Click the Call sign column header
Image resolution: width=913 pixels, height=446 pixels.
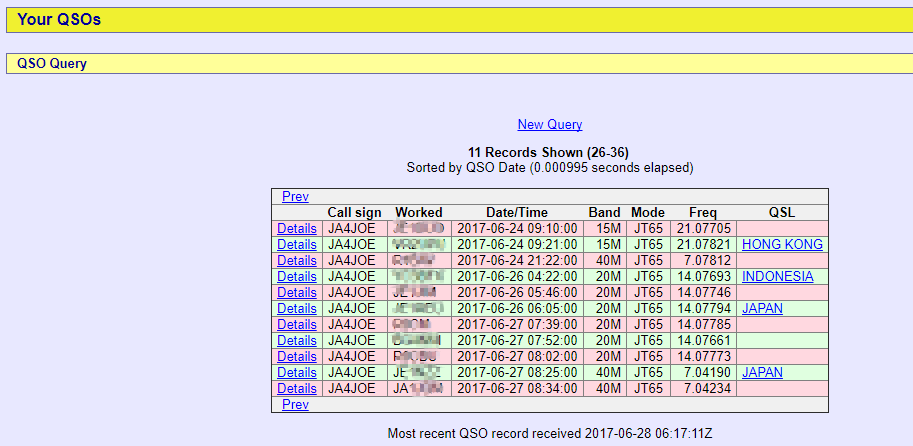tap(355, 213)
